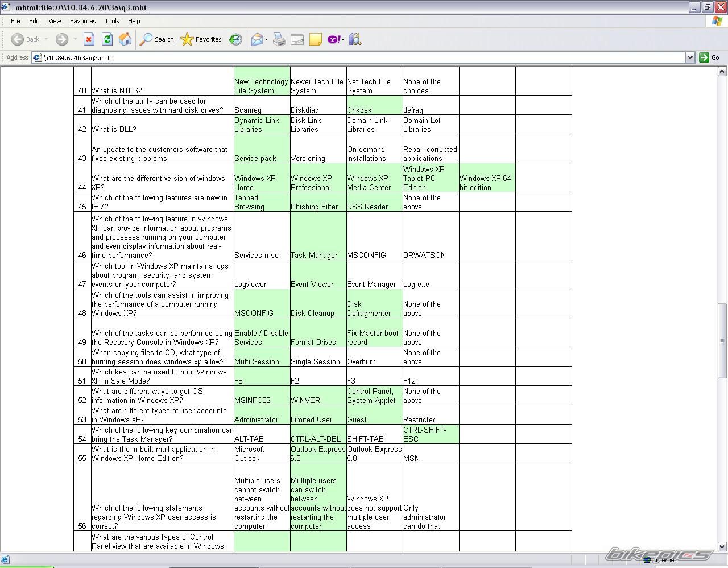This screenshot has width=728, height=568.
Task: Click the vertical scrollbar thumb
Action: pyautogui.click(x=722, y=341)
